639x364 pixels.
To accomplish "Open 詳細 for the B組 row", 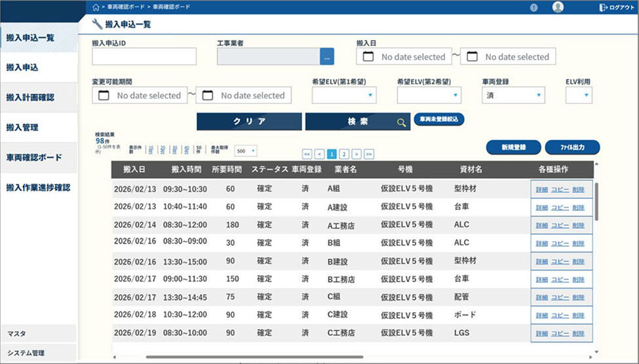I will pyautogui.click(x=541, y=244).
